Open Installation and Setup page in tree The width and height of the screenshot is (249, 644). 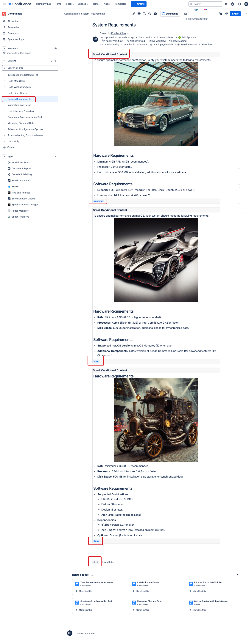click(x=19, y=105)
